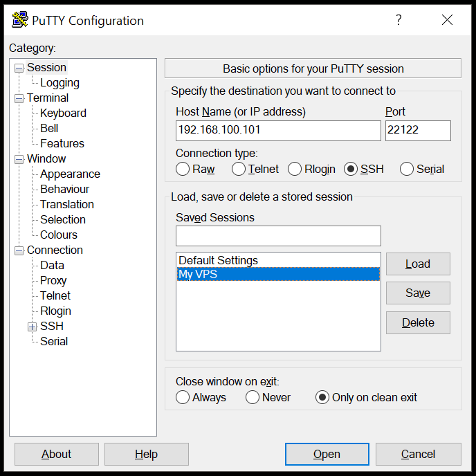Open the Selection category

click(x=63, y=219)
